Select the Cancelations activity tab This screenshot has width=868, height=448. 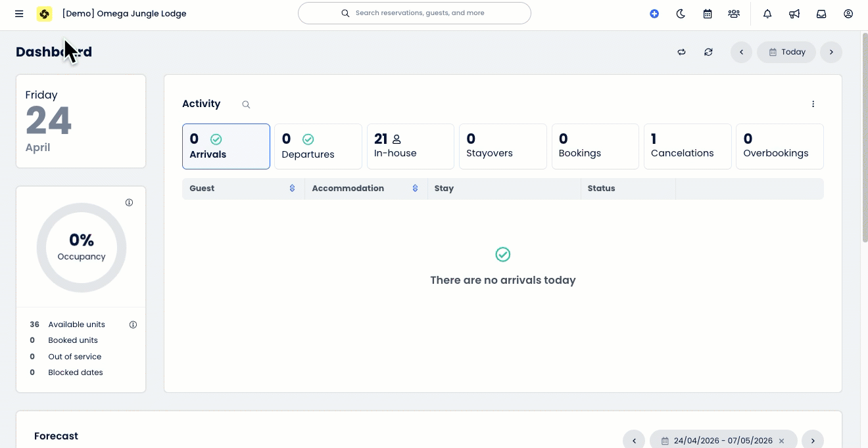687,146
